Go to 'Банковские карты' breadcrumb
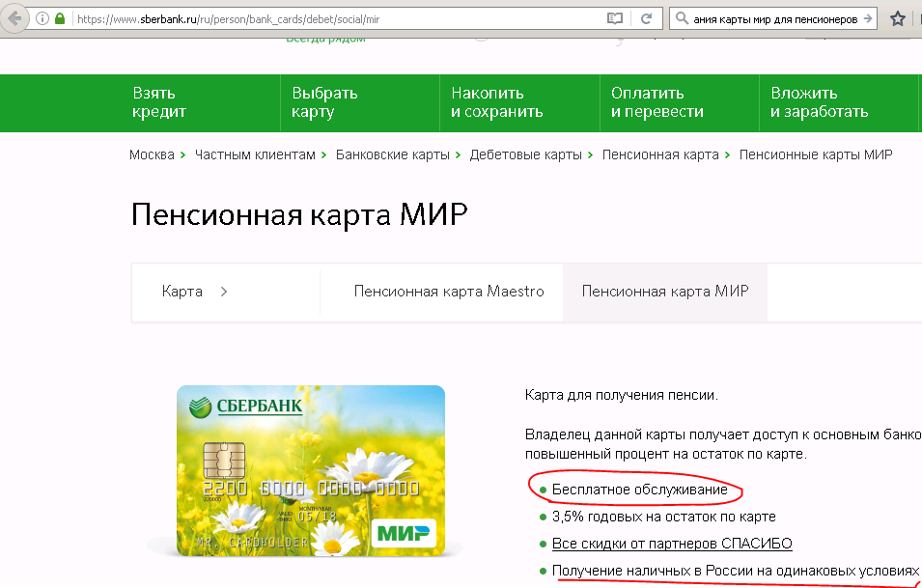This screenshot has height=588, width=922. [392, 154]
